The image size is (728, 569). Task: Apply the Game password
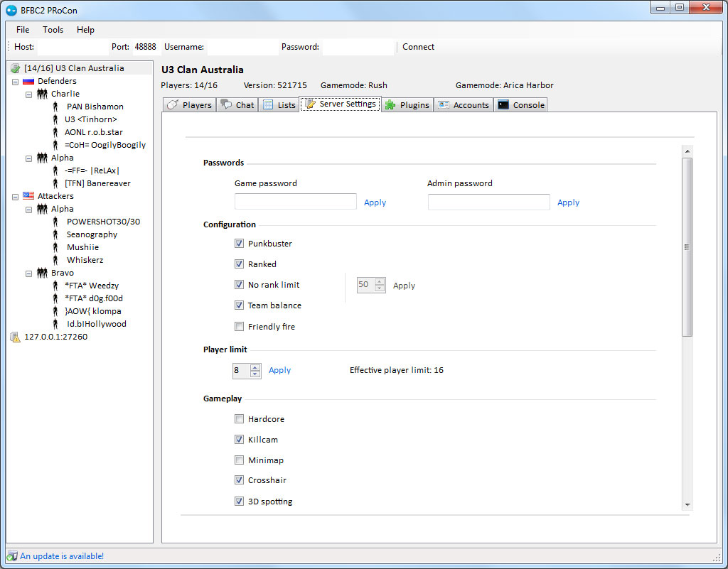click(x=375, y=202)
